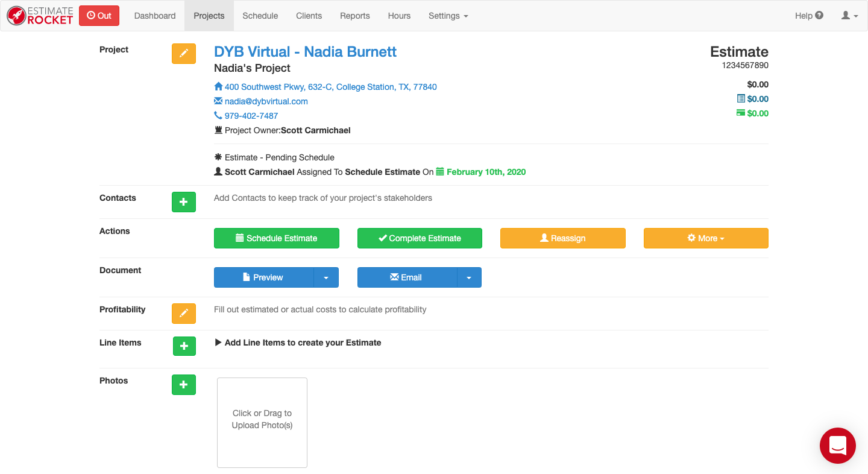Image resolution: width=868 pixels, height=474 pixels.
Task: Select the Projects tab
Action: [209, 16]
